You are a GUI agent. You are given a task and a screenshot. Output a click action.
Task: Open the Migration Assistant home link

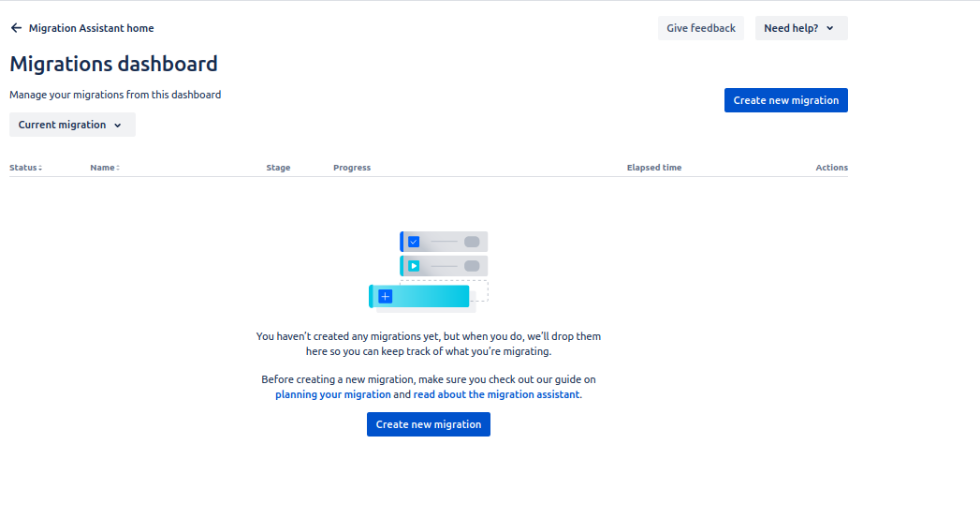pyautogui.click(x=91, y=28)
